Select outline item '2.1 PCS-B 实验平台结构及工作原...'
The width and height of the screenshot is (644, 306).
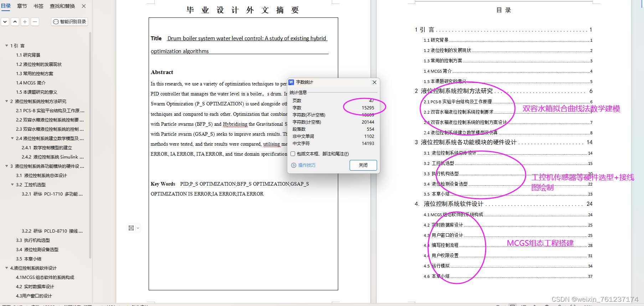[50, 110]
